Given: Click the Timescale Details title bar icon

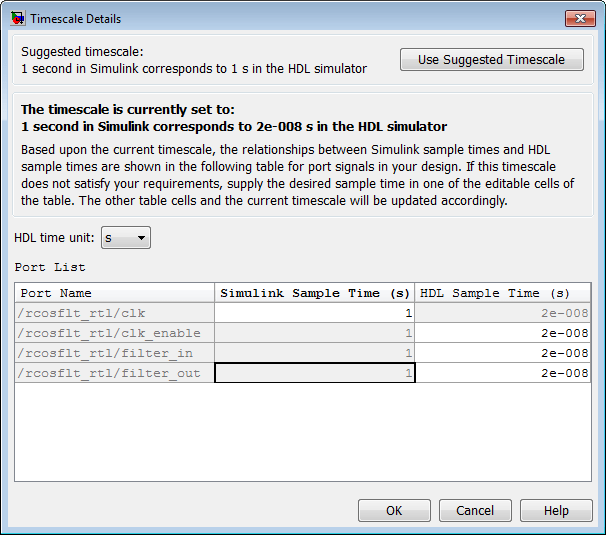Looking at the screenshot, I should [x=17, y=18].
